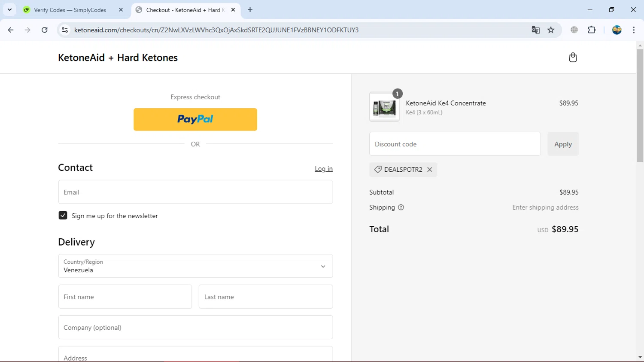
Task: Apply the discount code
Action: click(x=563, y=144)
